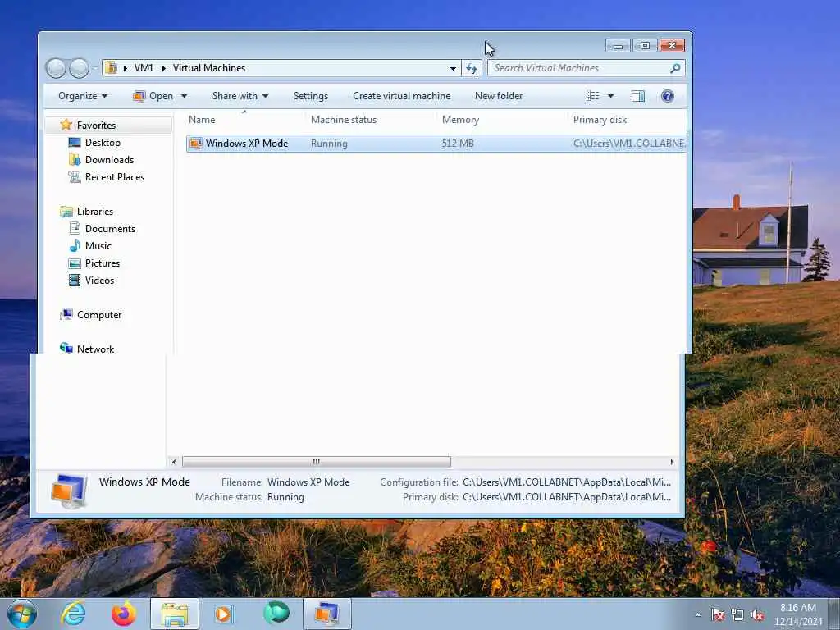Click the folder icon in the address bar
Viewport: 840px width, 630px height.
click(x=112, y=68)
